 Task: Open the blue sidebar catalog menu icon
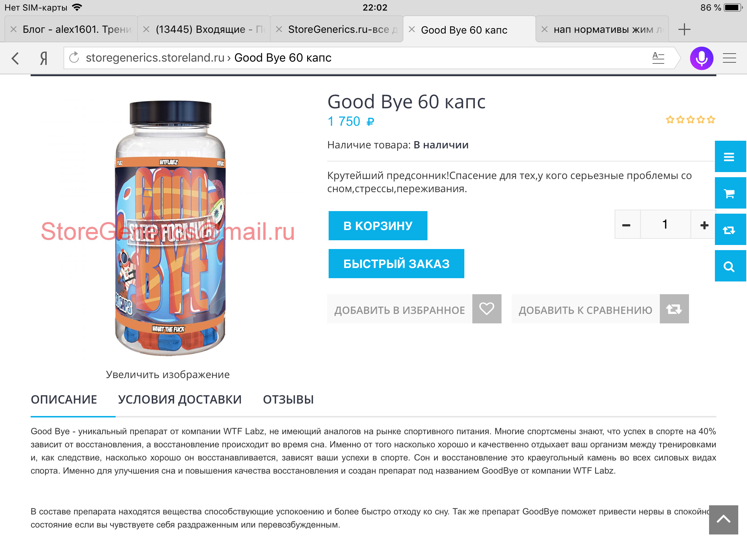coord(729,157)
